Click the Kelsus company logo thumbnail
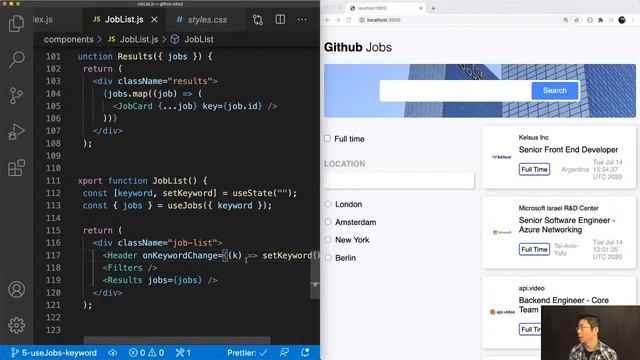Image resolution: width=640 pixels, height=360 pixels. (x=502, y=157)
